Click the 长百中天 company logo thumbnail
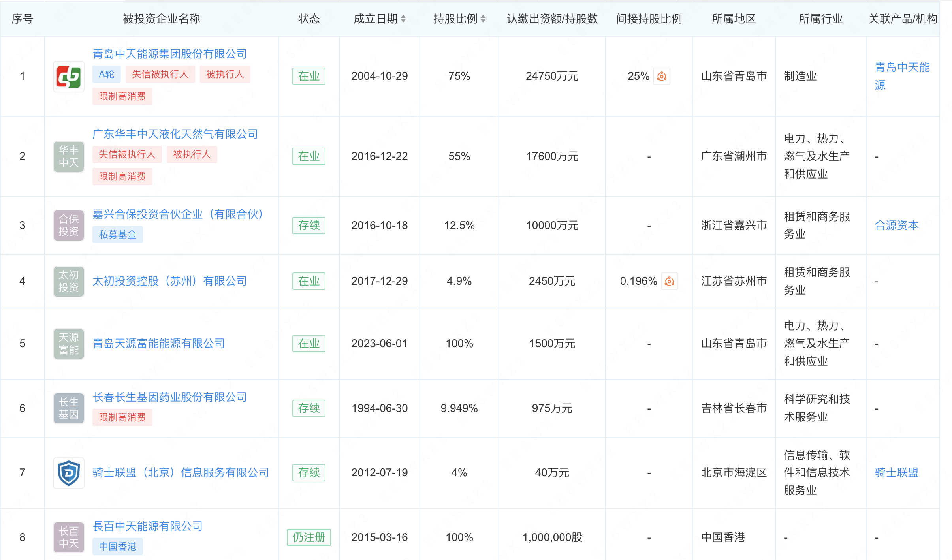Screen dimensions: 952x560 [69, 537]
